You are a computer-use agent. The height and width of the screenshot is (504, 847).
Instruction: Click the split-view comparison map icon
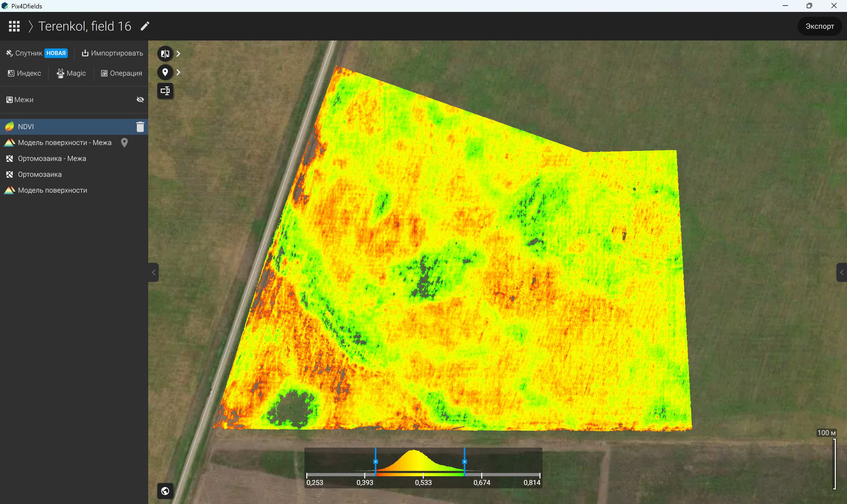tap(165, 54)
